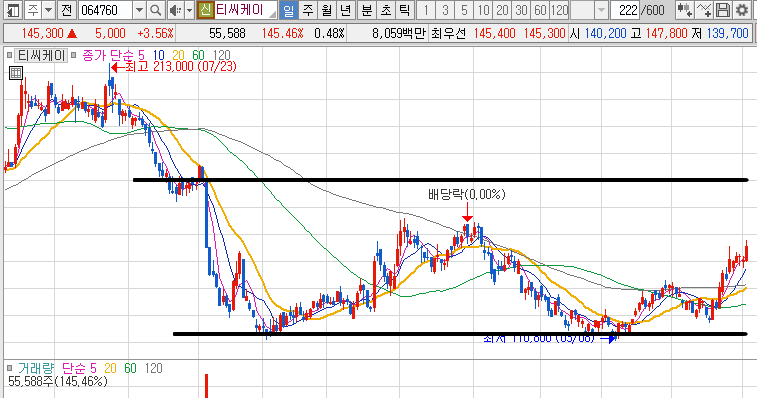This screenshot has width=757, height=398.
Task: Click the add candlestick chart icon
Action: coord(685,10)
